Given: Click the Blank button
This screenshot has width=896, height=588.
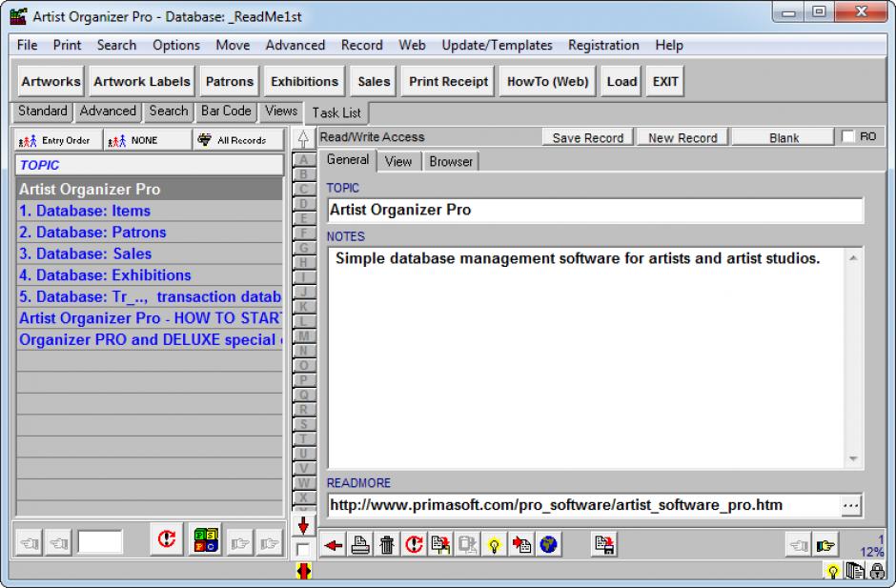Looking at the screenshot, I should (x=784, y=138).
